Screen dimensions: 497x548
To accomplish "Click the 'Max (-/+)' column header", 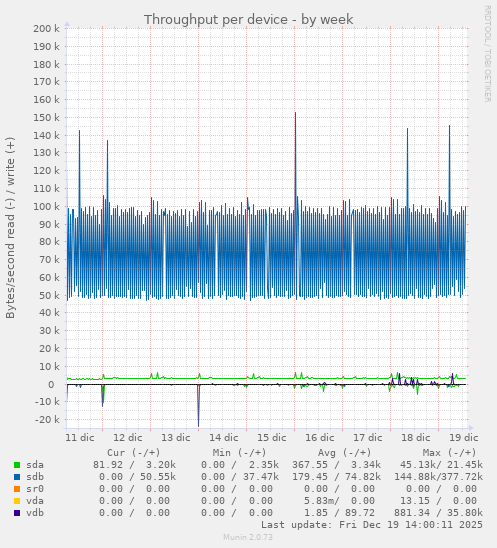I will point(449,453).
